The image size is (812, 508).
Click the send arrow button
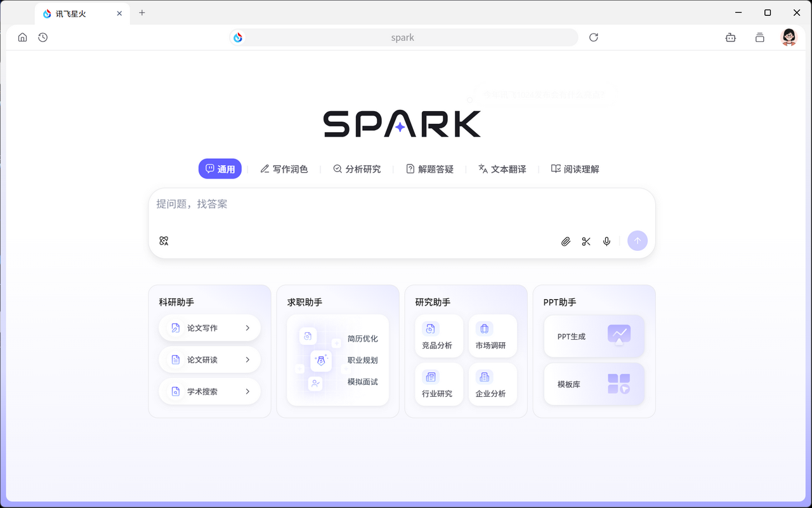[638, 241]
